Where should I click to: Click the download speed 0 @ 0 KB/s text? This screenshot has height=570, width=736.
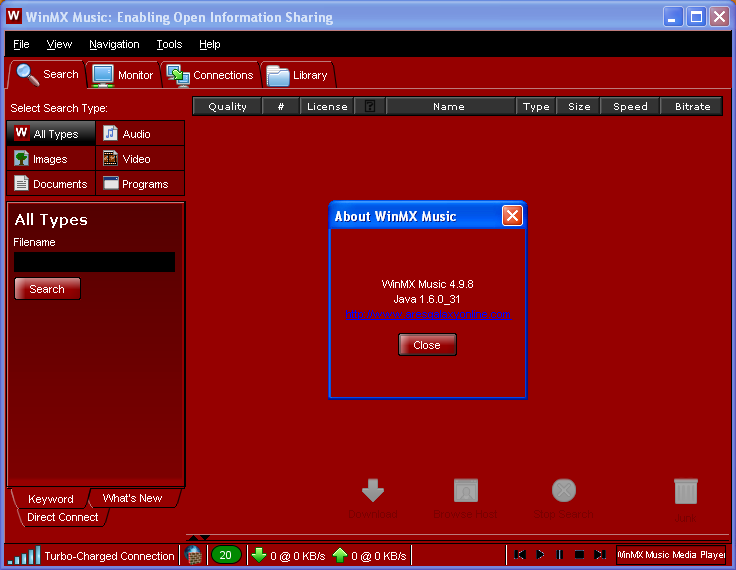298,556
